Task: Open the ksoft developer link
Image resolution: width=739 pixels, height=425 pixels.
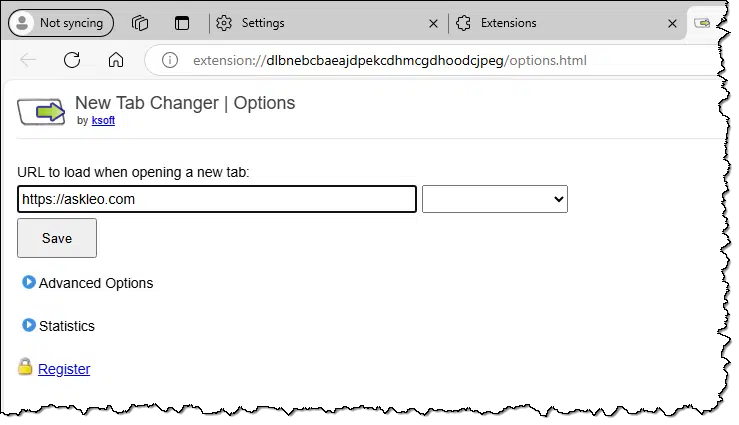Action: tap(103, 120)
